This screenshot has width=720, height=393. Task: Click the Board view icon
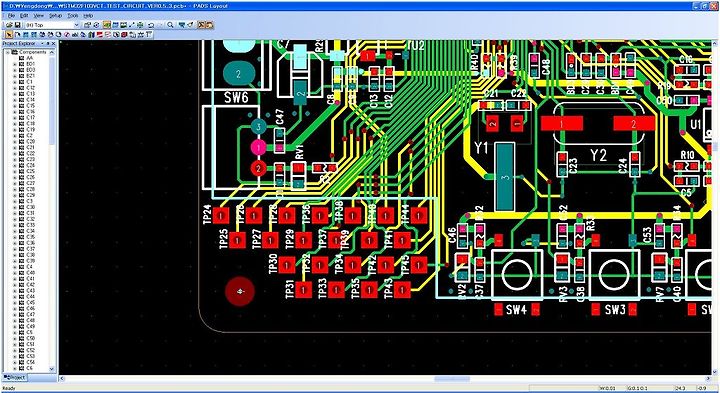point(182,25)
